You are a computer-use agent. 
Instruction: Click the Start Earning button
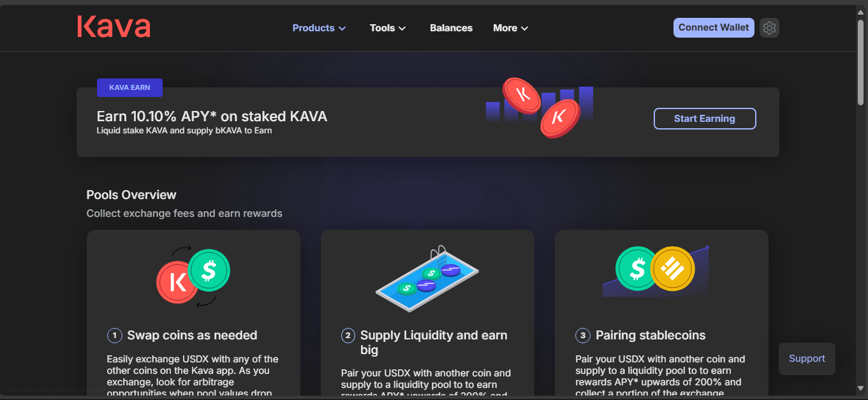point(704,119)
